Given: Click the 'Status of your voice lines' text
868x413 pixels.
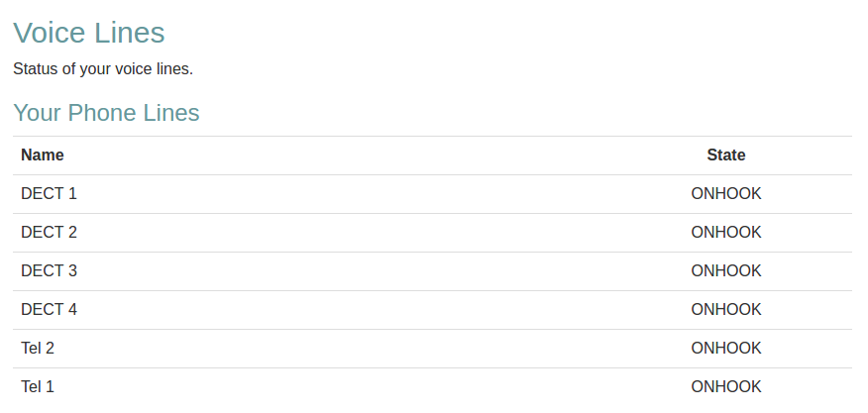Looking at the screenshot, I should point(103,69).
